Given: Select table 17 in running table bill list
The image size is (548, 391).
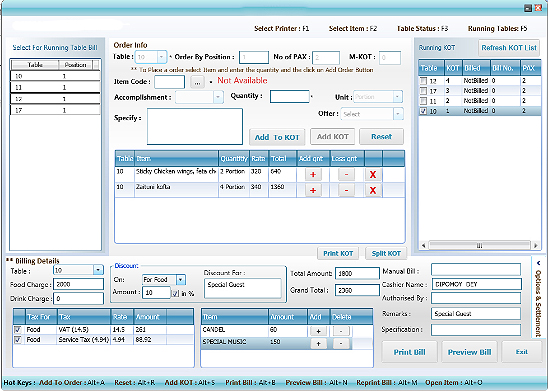Looking at the screenshot, I should 55,110.
